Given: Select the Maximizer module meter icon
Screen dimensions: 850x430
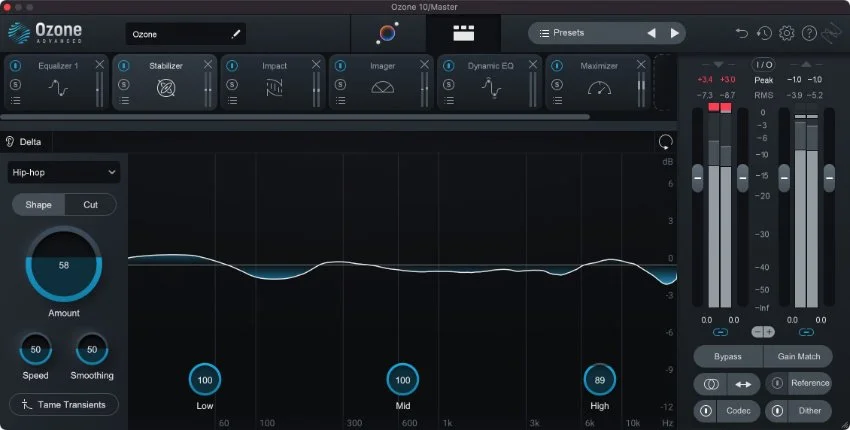Looking at the screenshot, I should point(599,87).
